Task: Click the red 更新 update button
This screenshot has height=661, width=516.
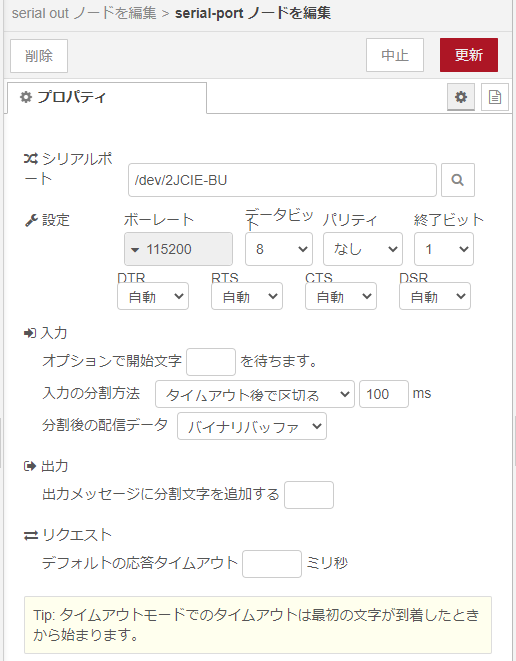Action: tap(469, 55)
